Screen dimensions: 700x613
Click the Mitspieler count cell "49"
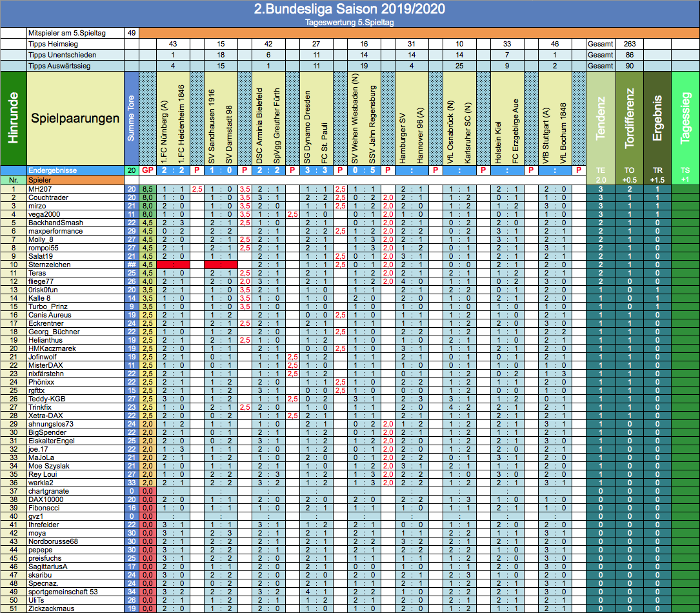click(x=132, y=33)
